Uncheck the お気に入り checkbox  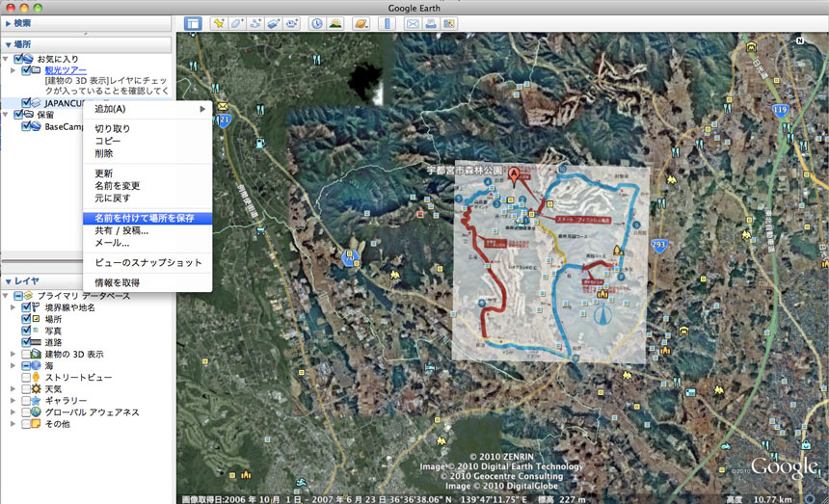18,59
